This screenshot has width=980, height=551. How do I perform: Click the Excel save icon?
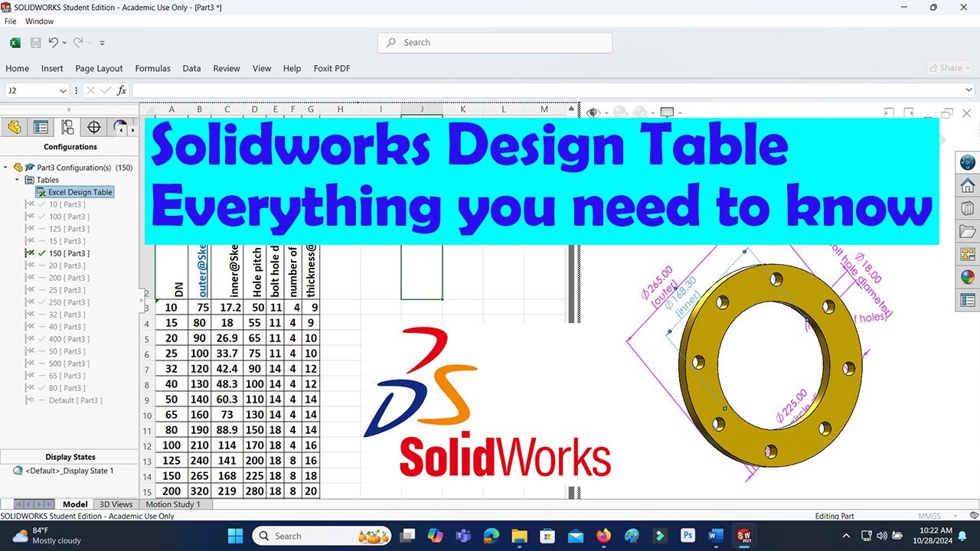[35, 43]
